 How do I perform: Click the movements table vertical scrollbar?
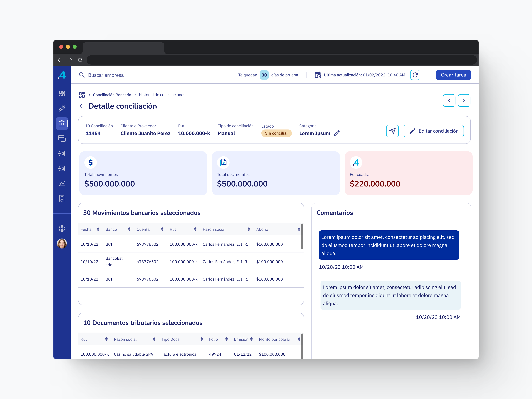click(x=302, y=236)
